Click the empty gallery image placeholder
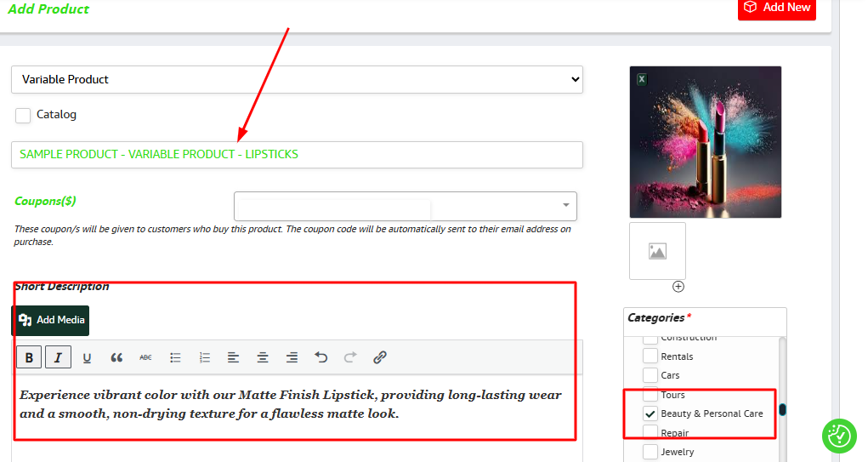Screen dimensions: 868x462 [x=658, y=251]
